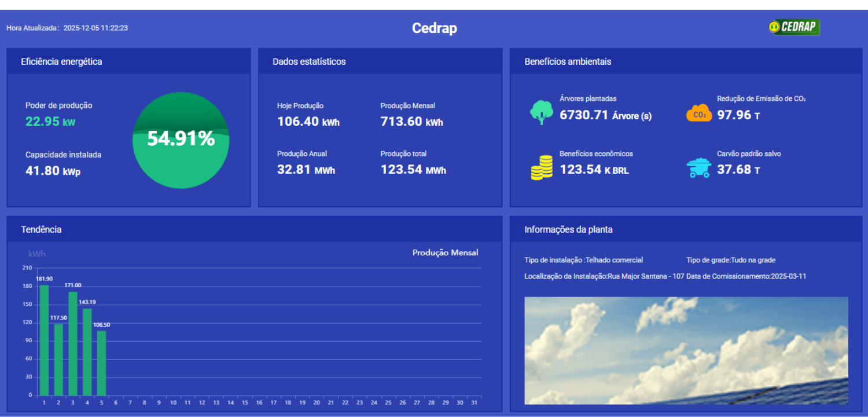Click the yellow coin stack icon

(541, 168)
